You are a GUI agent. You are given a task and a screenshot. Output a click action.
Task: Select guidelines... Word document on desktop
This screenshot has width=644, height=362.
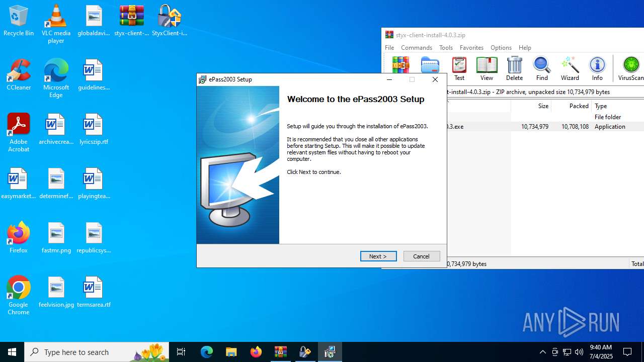point(94,75)
